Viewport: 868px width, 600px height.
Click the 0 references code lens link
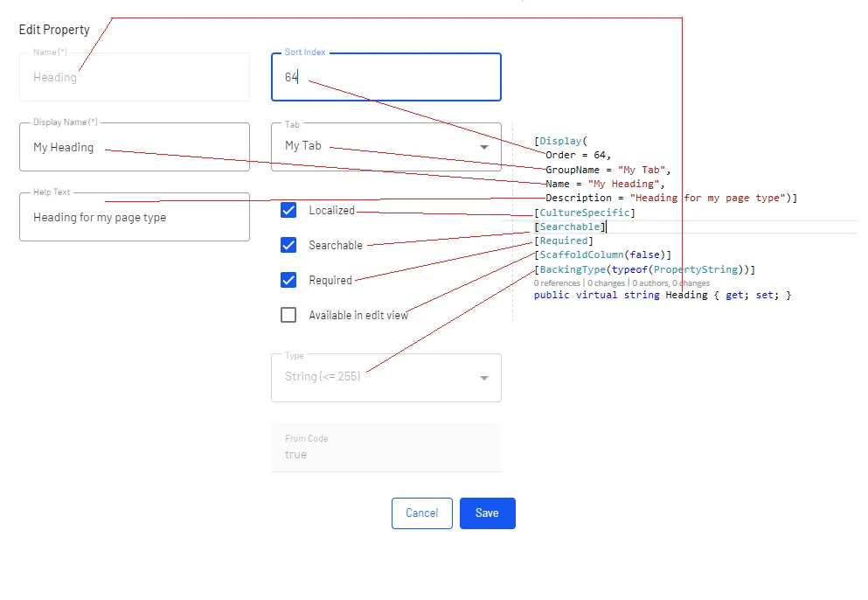(x=557, y=283)
